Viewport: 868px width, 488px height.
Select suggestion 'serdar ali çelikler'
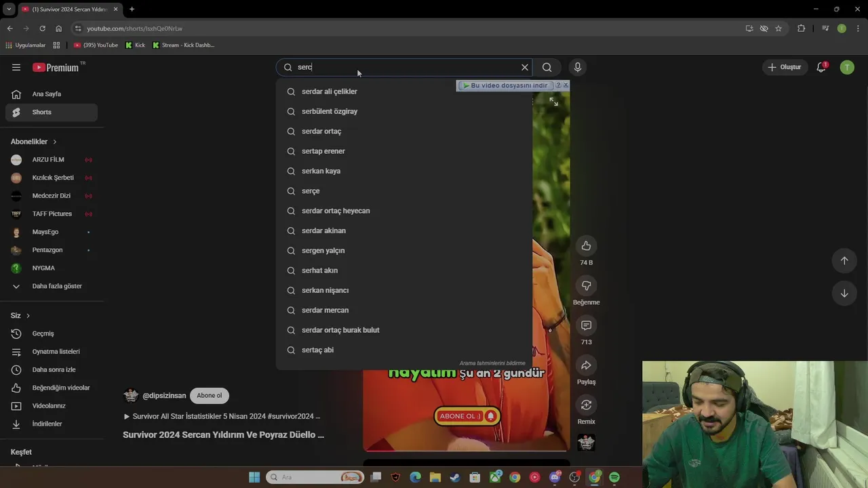(403, 91)
